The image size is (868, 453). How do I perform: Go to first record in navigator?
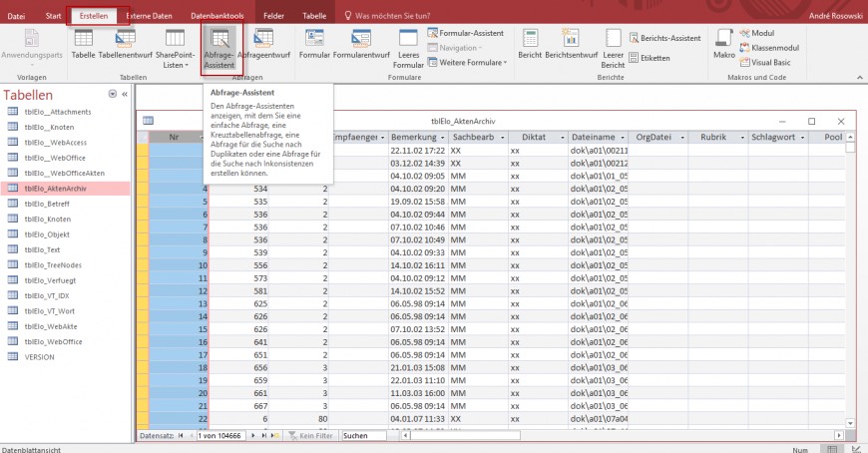(x=181, y=436)
